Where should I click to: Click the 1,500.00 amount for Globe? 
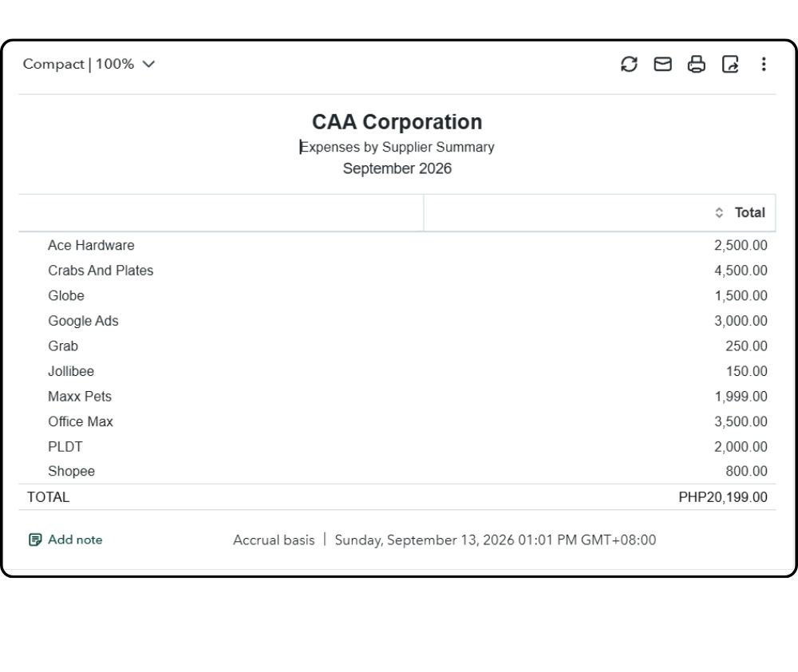point(741,296)
